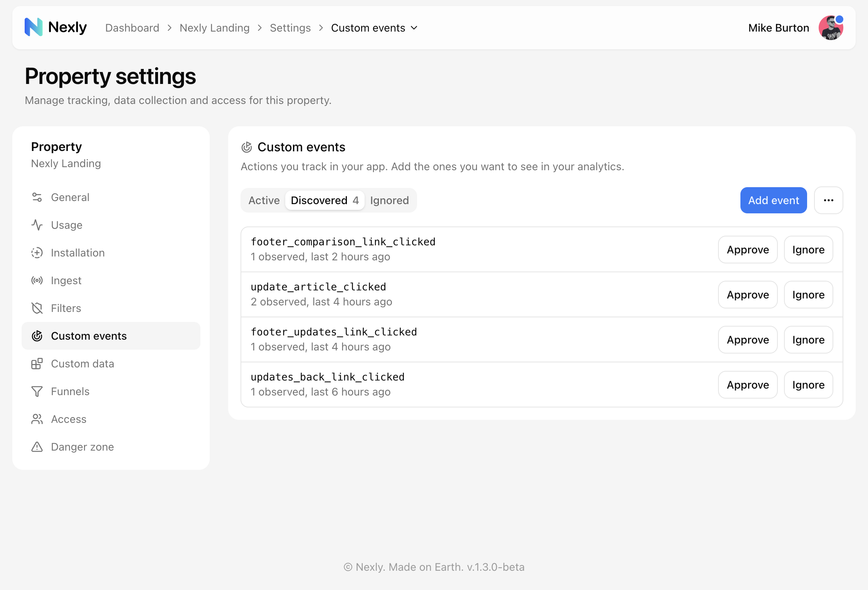Open Installation section in sidebar
This screenshot has height=590, width=868.
111,253
